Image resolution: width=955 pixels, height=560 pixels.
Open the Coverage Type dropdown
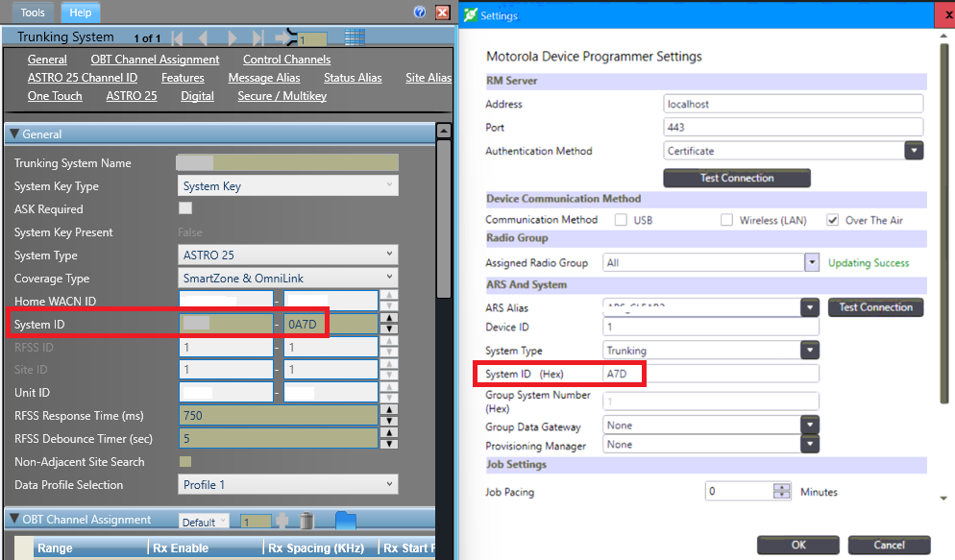(x=287, y=279)
